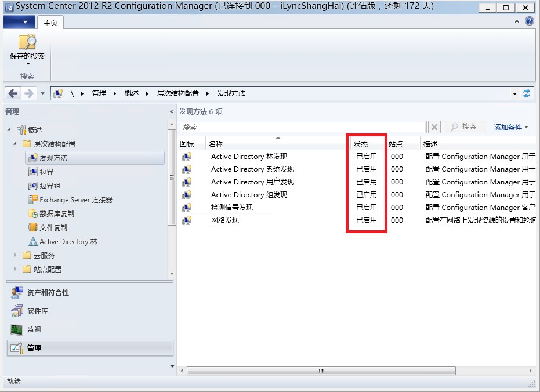540x392 pixels.
Task: Click the tree pane vertical scrollbar thumb
Action: [172, 177]
